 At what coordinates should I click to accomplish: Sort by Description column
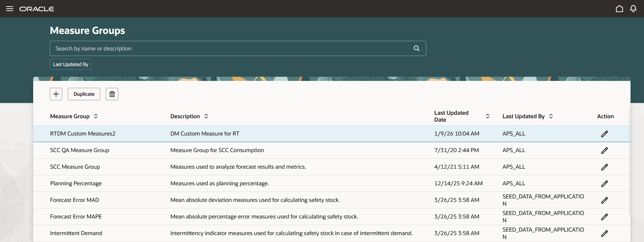[206, 116]
